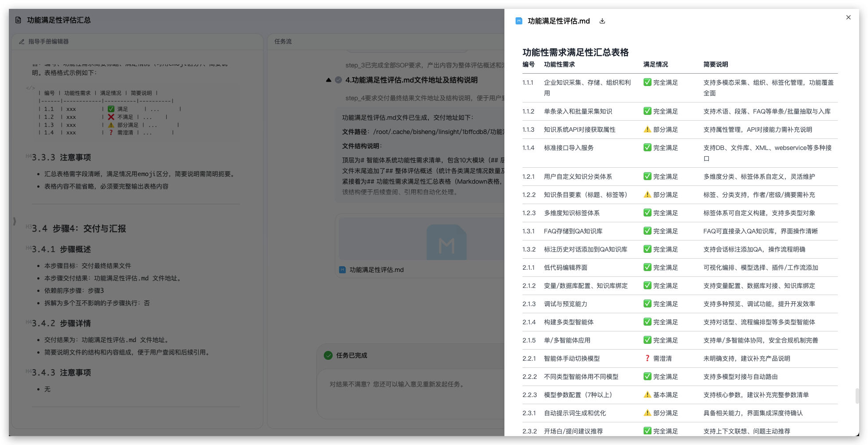This screenshot has width=868, height=445.
Task: Open the large M file thumbnail
Action: point(446,241)
